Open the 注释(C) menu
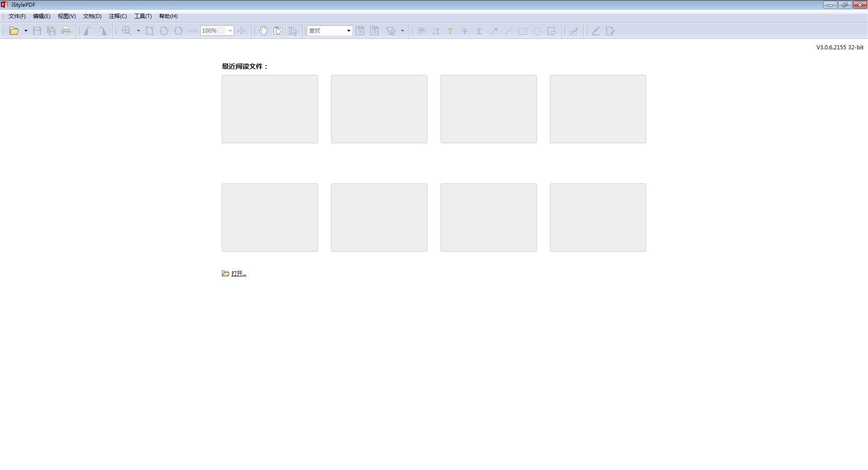The height and width of the screenshot is (470, 868). (118, 16)
